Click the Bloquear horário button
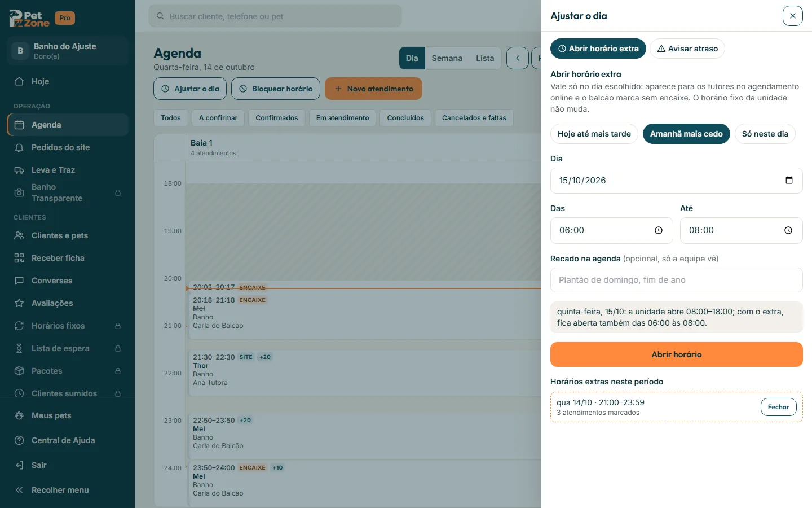The height and width of the screenshot is (508, 812). pos(276,89)
